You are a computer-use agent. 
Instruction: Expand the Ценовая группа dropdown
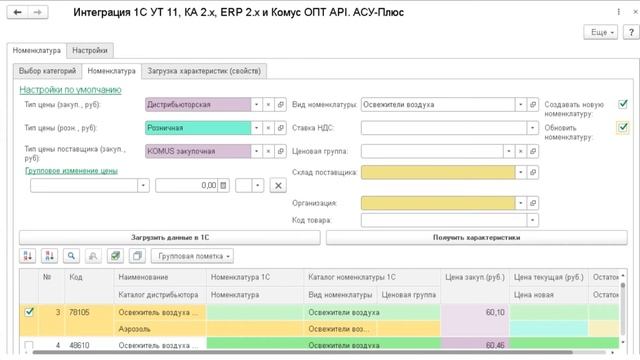click(x=509, y=151)
